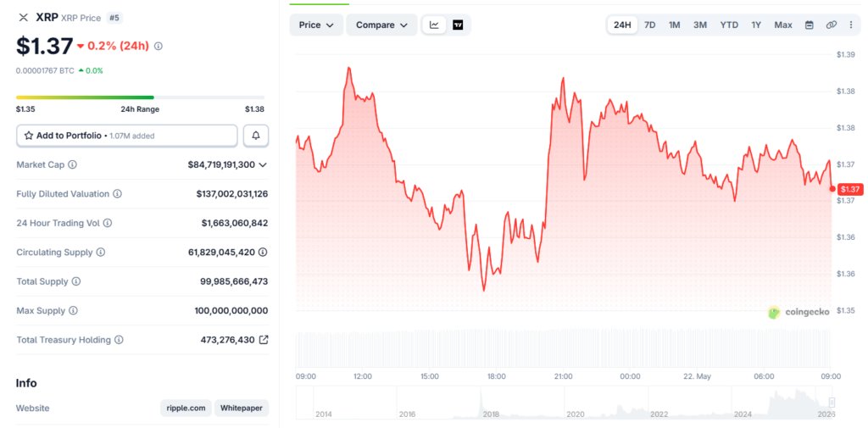Open the Price dropdown
This screenshot has width=868, height=428.
(316, 25)
